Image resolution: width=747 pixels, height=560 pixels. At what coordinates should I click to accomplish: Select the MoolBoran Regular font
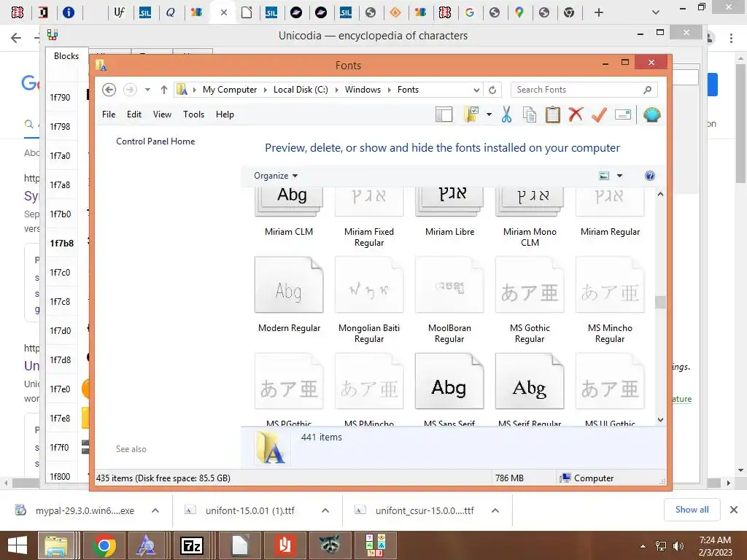pos(449,300)
